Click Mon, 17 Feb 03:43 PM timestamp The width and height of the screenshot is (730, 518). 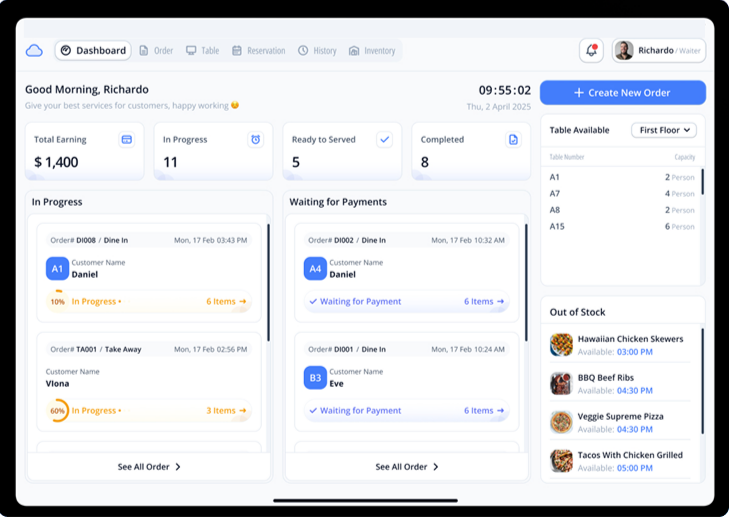(x=210, y=240)
